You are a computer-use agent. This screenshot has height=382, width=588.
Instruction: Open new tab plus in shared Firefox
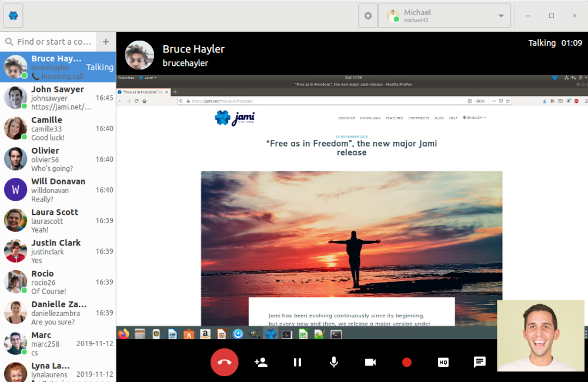(175, 92)
